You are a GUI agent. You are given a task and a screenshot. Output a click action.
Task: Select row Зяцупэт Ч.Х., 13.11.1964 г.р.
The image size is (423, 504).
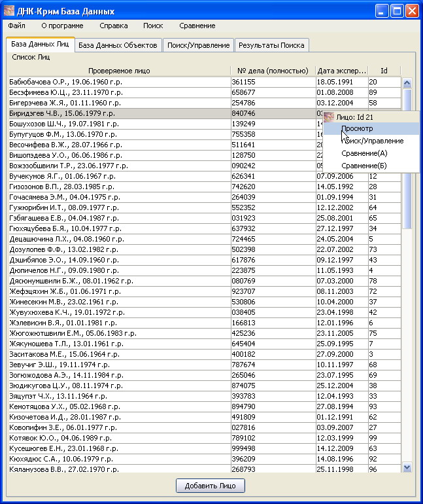click(x=205, y=396)
